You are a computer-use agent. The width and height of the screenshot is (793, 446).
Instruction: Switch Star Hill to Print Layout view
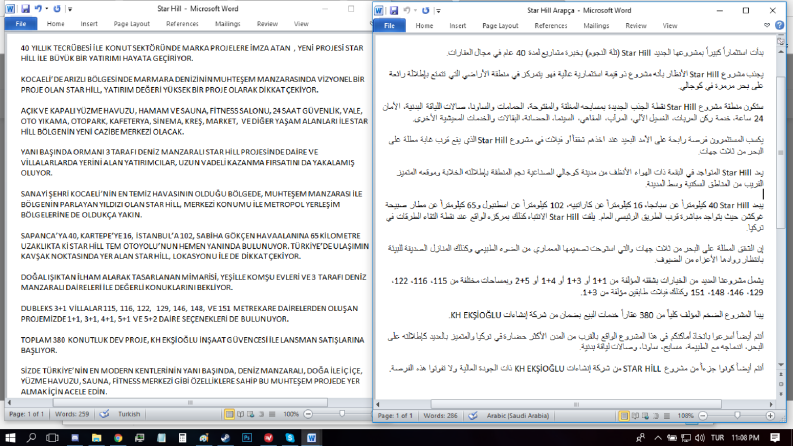tap(230, 414)
